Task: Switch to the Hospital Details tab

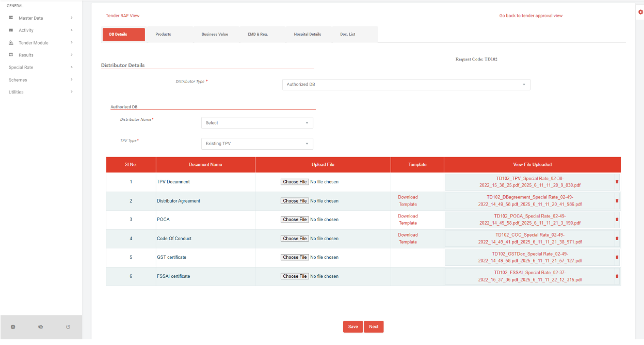Action: [x=307, y=35]
